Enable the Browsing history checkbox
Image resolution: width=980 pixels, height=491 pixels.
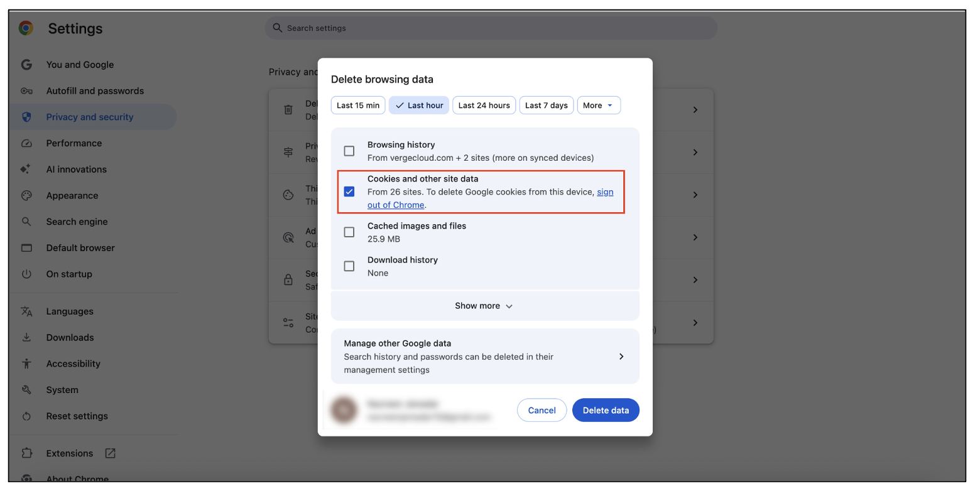(349, 151)
